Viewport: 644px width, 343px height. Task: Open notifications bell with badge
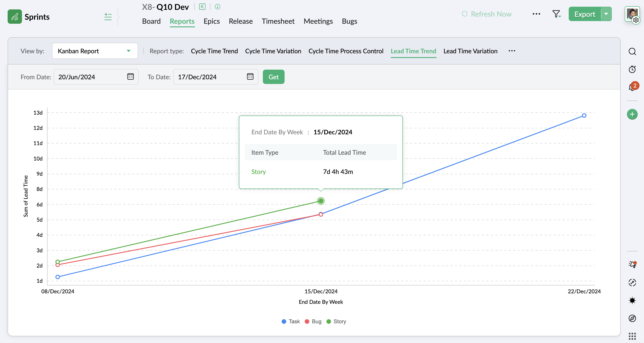[632, 87]
